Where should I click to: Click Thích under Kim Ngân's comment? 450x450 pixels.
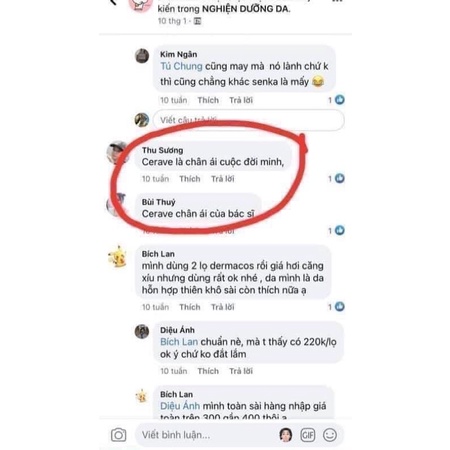coord(208,100)
